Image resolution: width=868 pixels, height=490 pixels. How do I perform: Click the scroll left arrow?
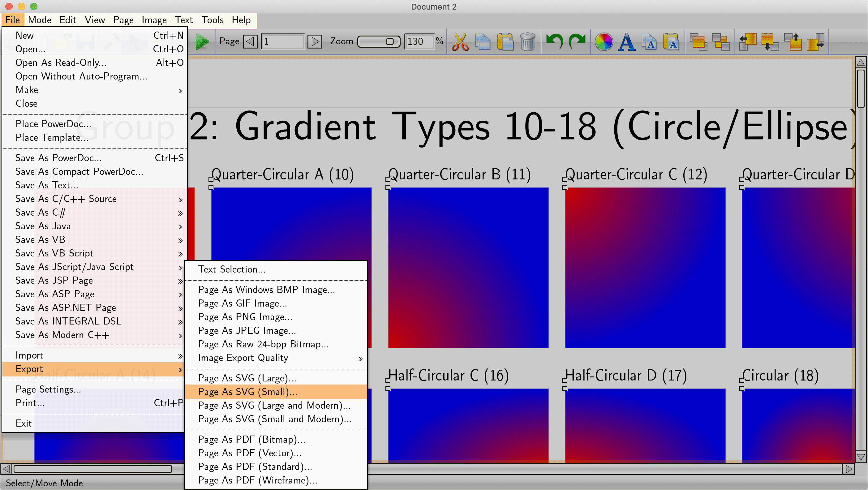coord(6,469)
